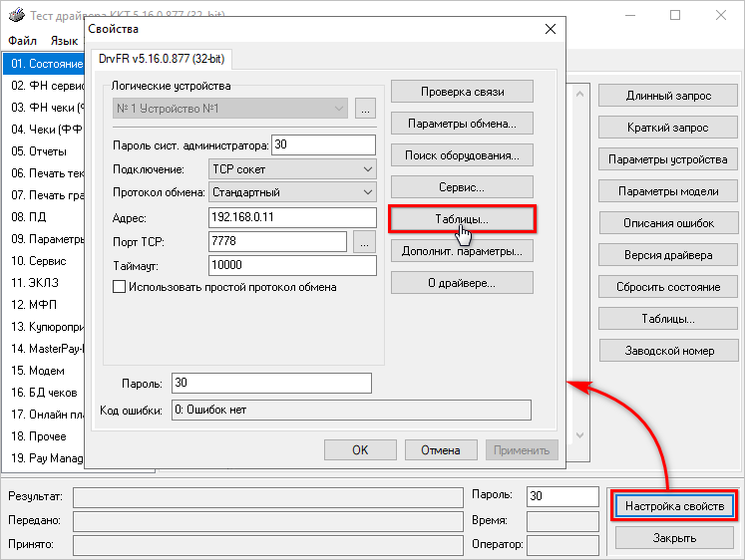Confirm the dialog with OK
Image resolution: width=745 pixels, height=560 pixels.
(x=360, y=449)
